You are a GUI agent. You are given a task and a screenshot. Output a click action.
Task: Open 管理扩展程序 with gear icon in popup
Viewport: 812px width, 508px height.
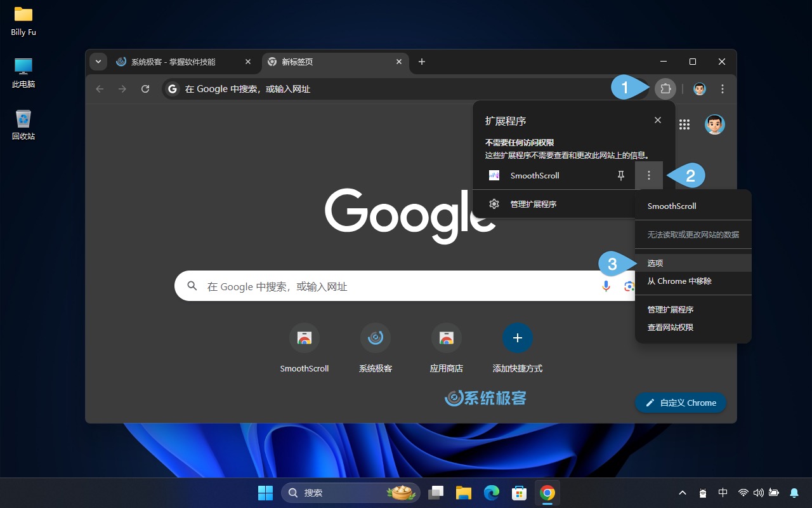click(553, 204)
